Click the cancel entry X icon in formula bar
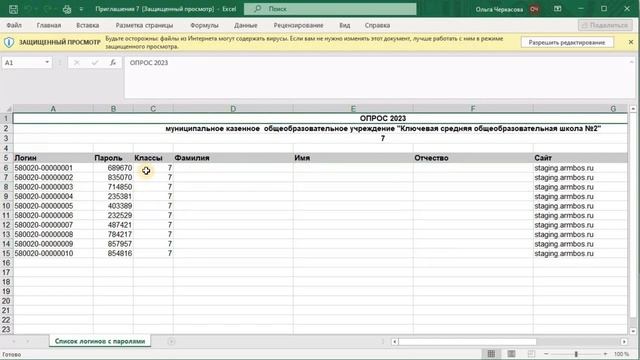Viewport: 640px width, 360px height. [x=76, y=62]
